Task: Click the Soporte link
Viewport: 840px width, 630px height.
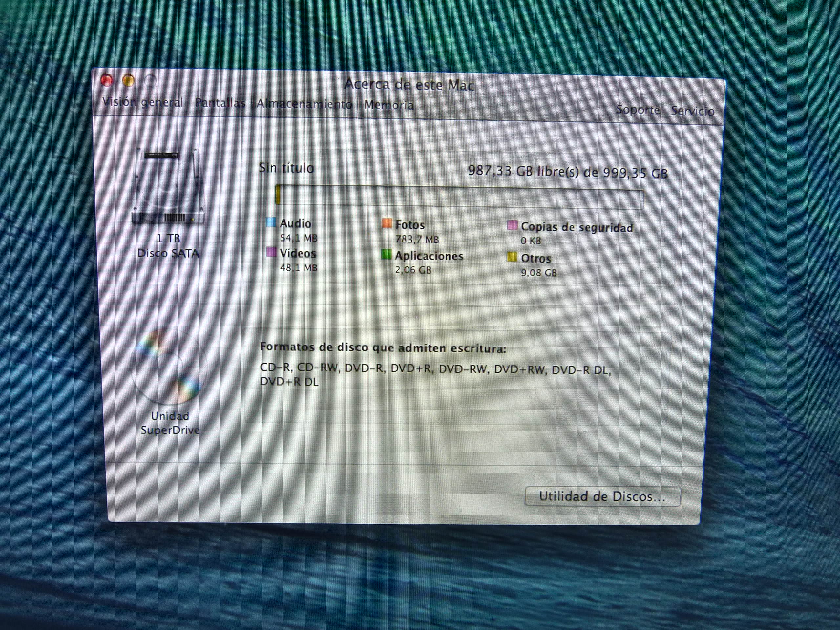Action: click(x=638, y=110)
